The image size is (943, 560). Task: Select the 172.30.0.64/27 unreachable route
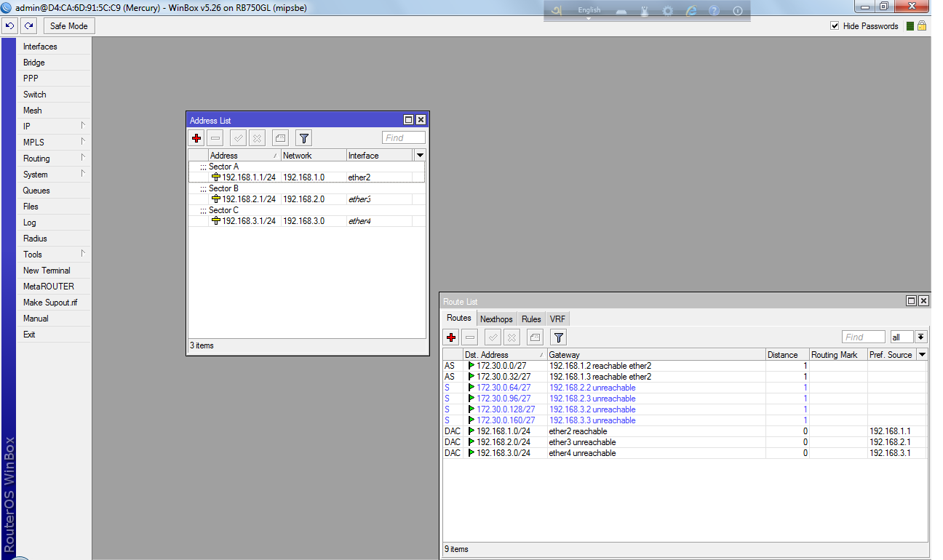coord(685,388)
